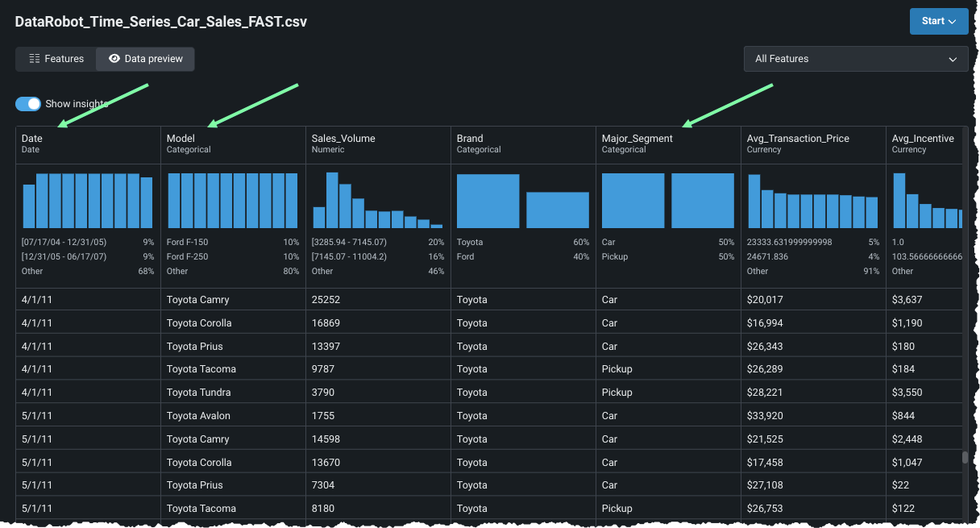980x528 pixels.
Task: Click the Date distribution histogram
Action: coord(87,201)
